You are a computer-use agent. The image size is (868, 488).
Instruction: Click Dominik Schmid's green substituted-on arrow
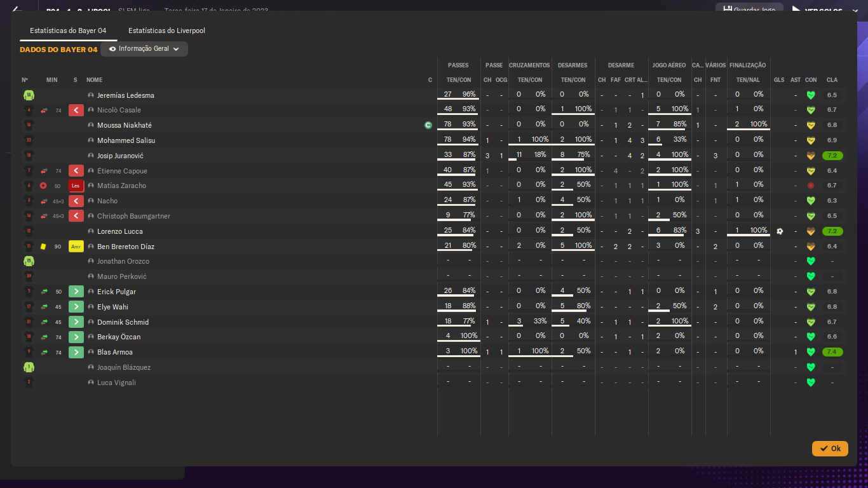[76, 322]
